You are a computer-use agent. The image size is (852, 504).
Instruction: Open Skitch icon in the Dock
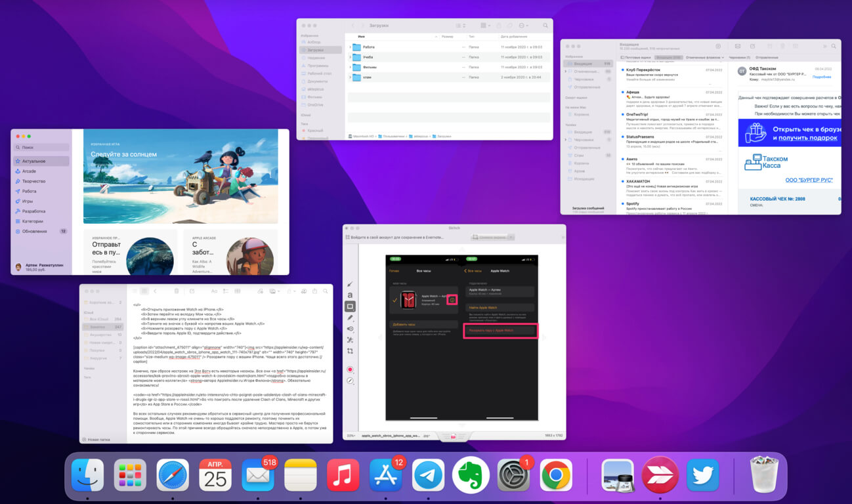(x=660, y=475)
